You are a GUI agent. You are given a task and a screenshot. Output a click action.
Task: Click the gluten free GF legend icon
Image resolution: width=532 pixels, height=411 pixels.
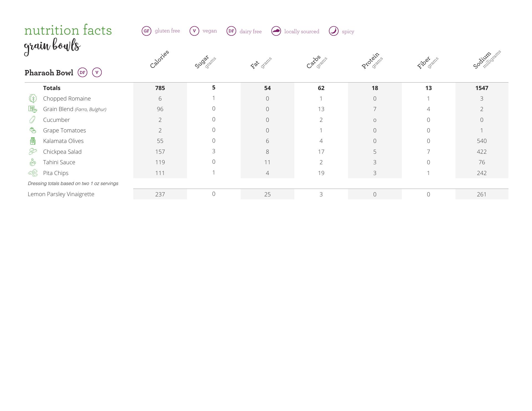click(x=147, y=31)
